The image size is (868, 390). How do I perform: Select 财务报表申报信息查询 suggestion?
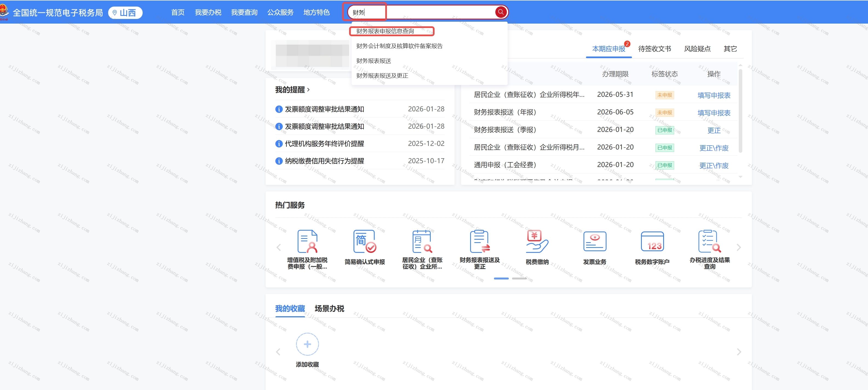385,31
